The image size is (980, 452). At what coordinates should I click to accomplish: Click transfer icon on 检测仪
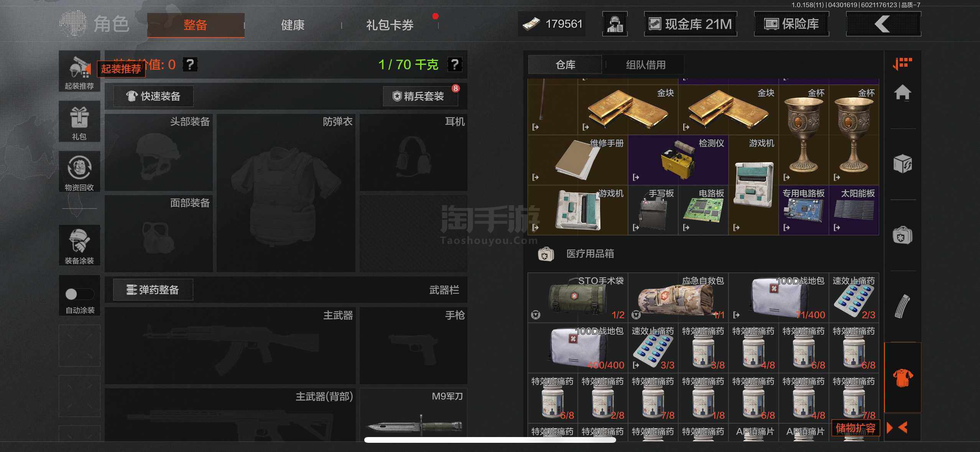point(636,177)
